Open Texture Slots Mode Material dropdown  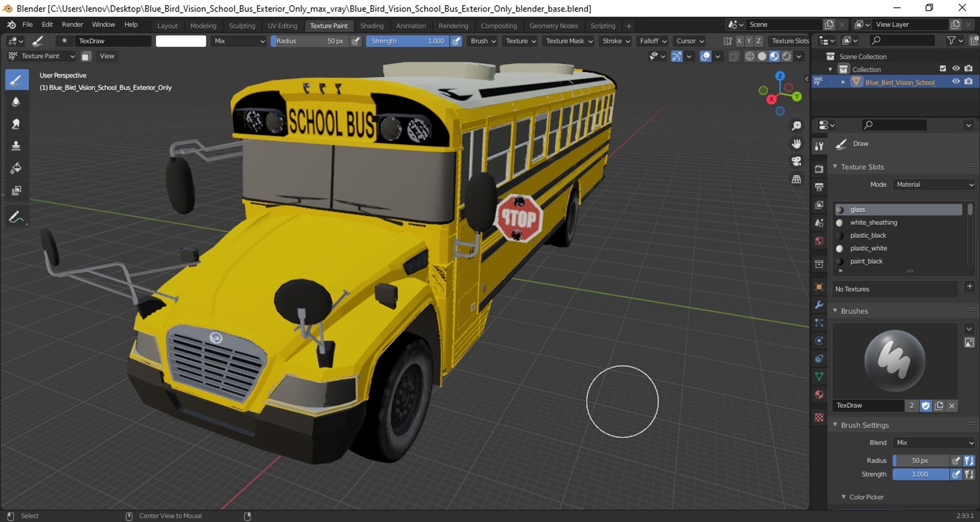[934, 185]
